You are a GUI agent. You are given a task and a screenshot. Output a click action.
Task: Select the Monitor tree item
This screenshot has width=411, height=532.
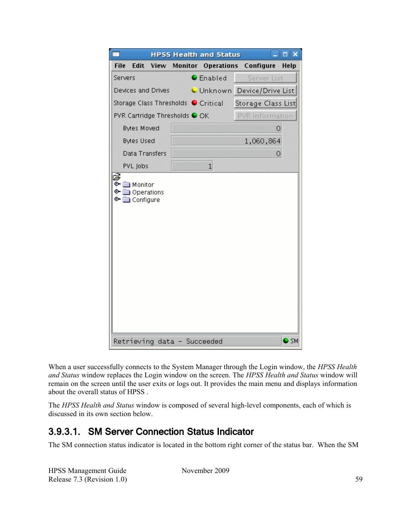click(x=143, y=185)
